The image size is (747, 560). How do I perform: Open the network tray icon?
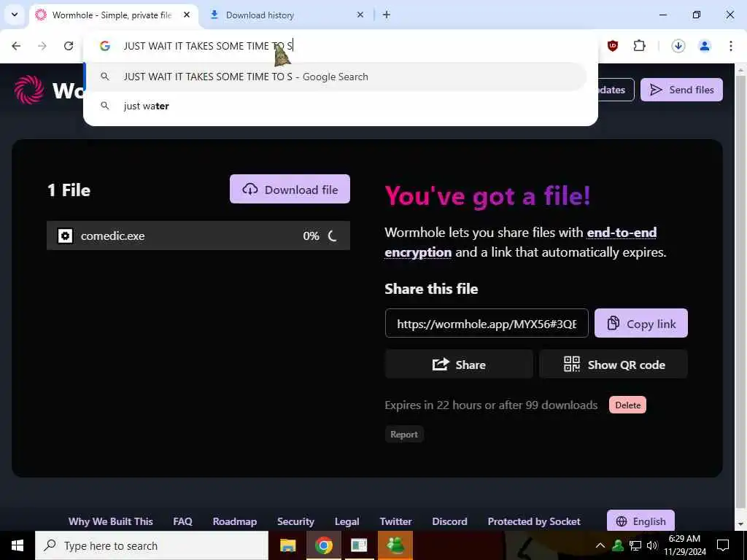click(635, 545)
